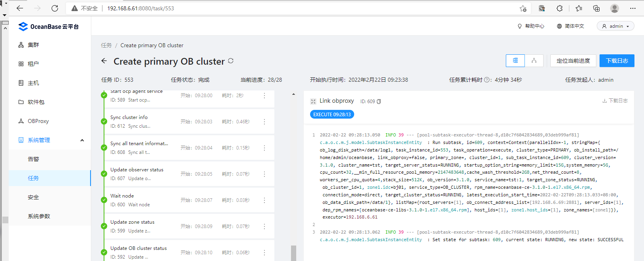The image size is (644, 261).
Task: Select 任务 in sidebar submenu
Action: point(50,178)
